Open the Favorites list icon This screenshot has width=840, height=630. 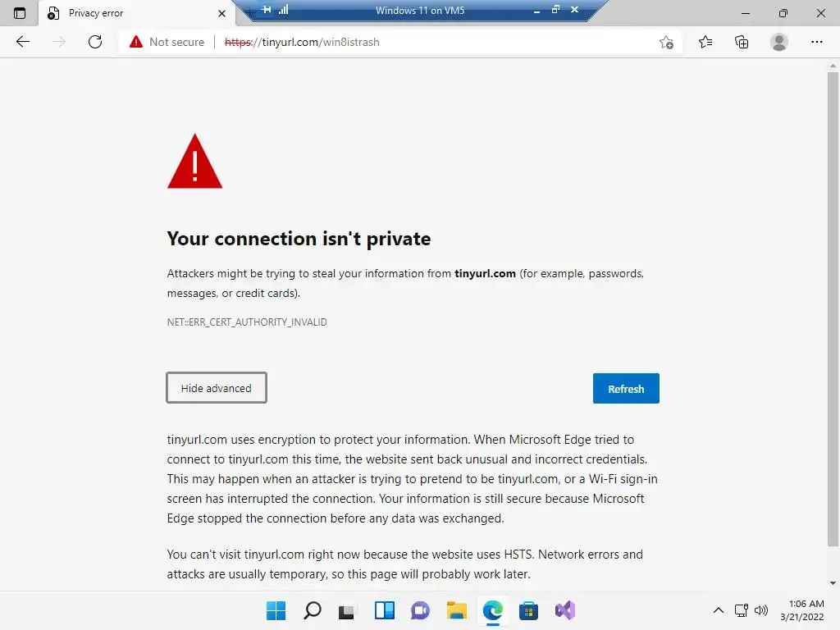pos(705,42)
